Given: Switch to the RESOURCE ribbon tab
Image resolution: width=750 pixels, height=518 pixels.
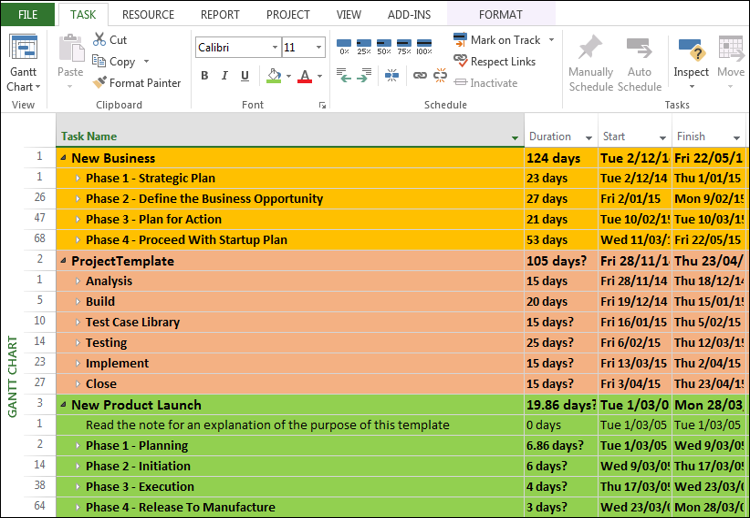Looking at the screenshot, I should tap(147, 15).
